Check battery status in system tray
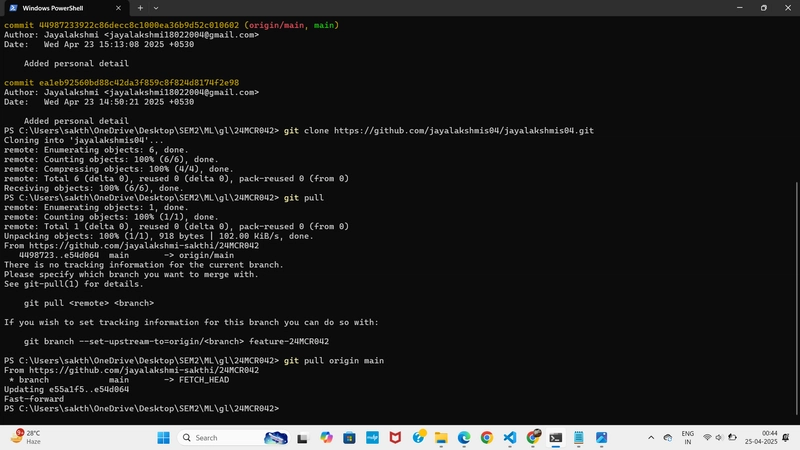This screenshot has width=800, height=450. point(732,438)
